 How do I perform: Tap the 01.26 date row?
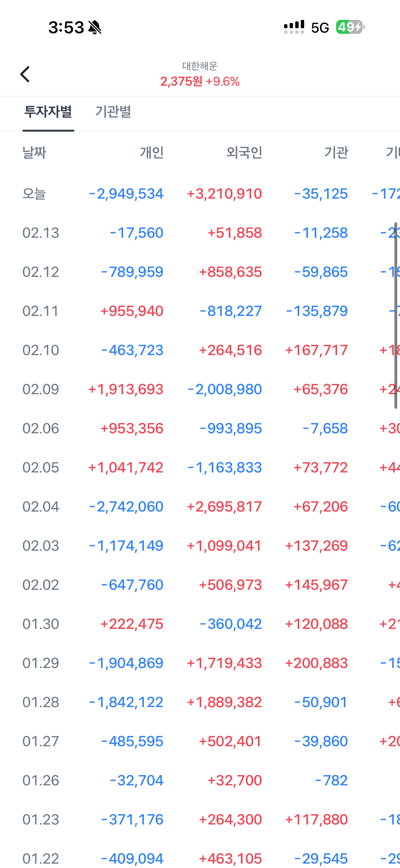[x=41, y=780]
